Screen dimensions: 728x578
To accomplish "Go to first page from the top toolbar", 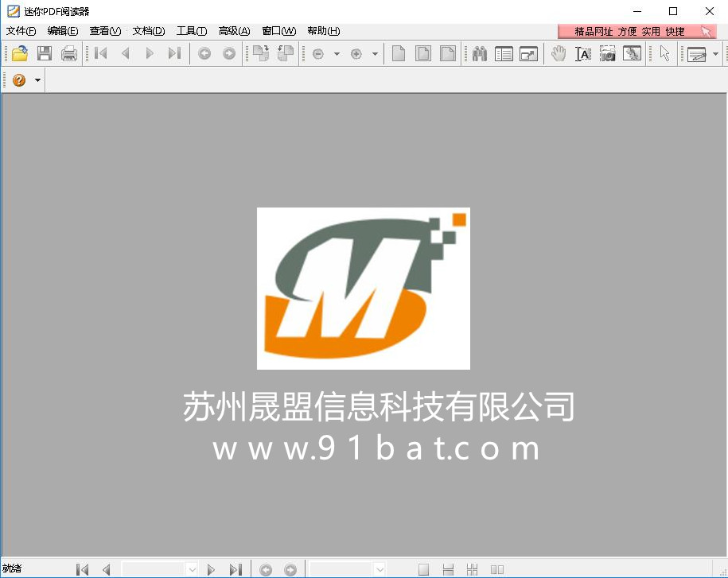I will 101,53.
